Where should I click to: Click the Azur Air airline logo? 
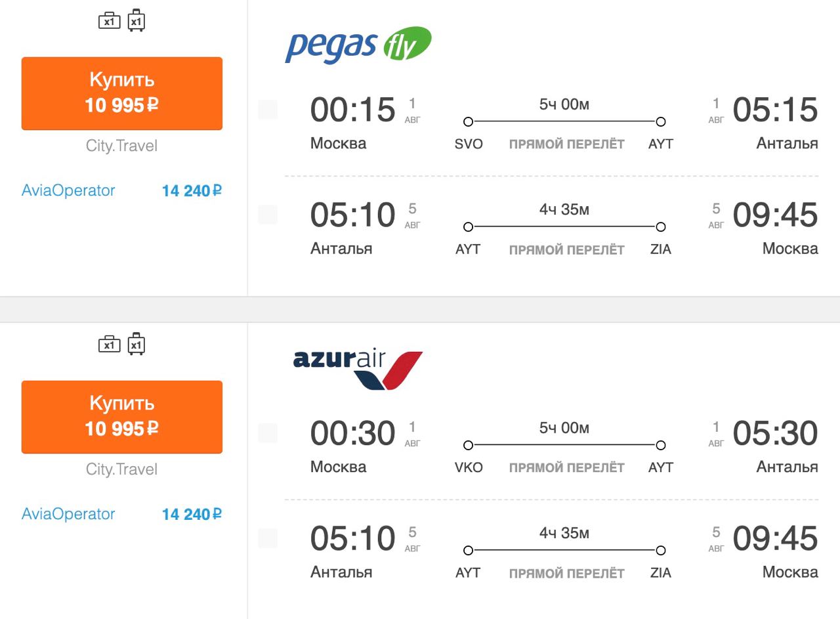(358, 369)
